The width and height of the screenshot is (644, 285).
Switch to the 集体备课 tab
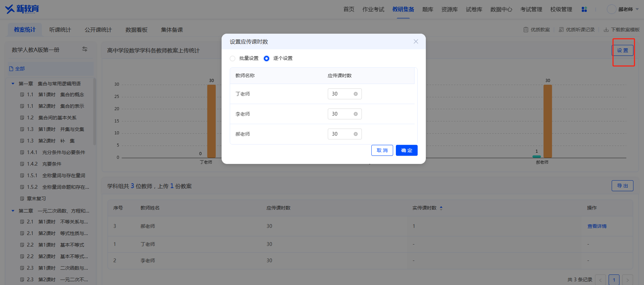click(x=172, y=30)
